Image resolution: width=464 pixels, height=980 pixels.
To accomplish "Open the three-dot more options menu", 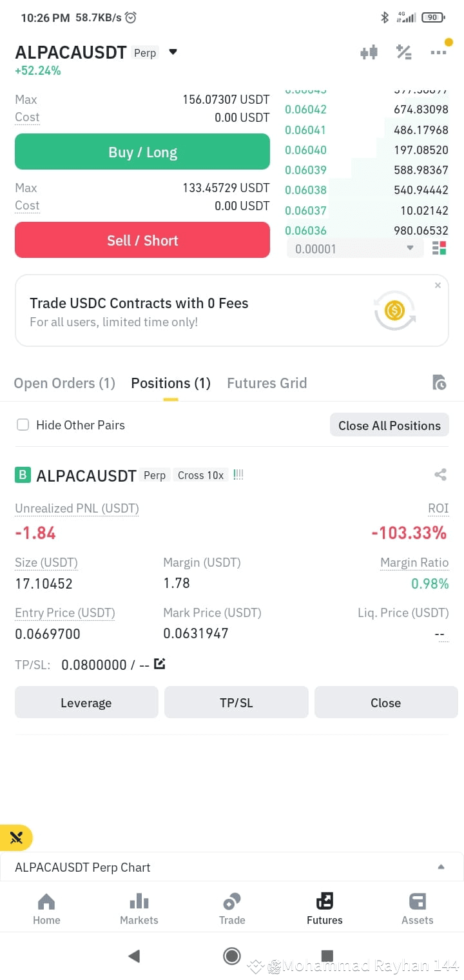I will coord(438,53).
